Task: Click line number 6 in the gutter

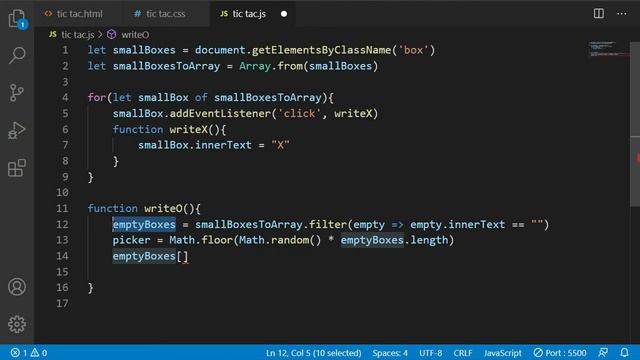Action: (65, 129)
